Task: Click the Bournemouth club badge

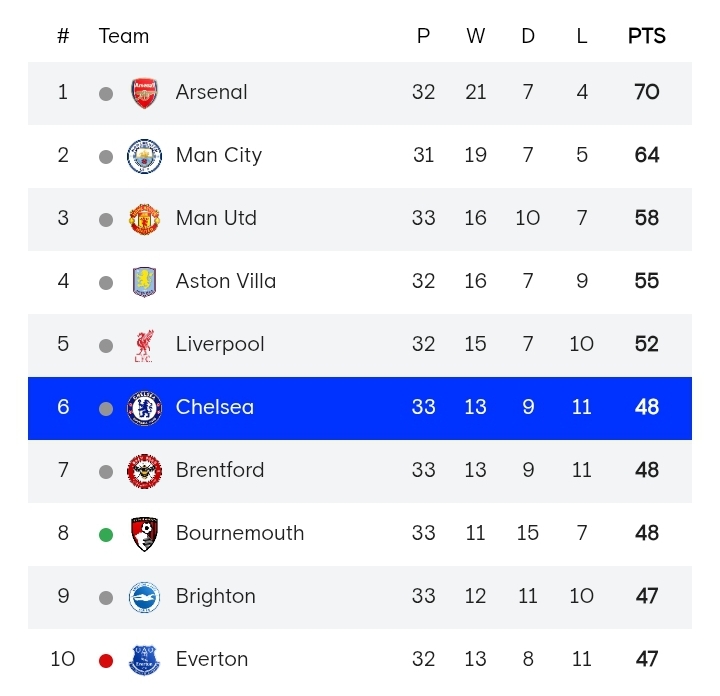Action: 144,534
